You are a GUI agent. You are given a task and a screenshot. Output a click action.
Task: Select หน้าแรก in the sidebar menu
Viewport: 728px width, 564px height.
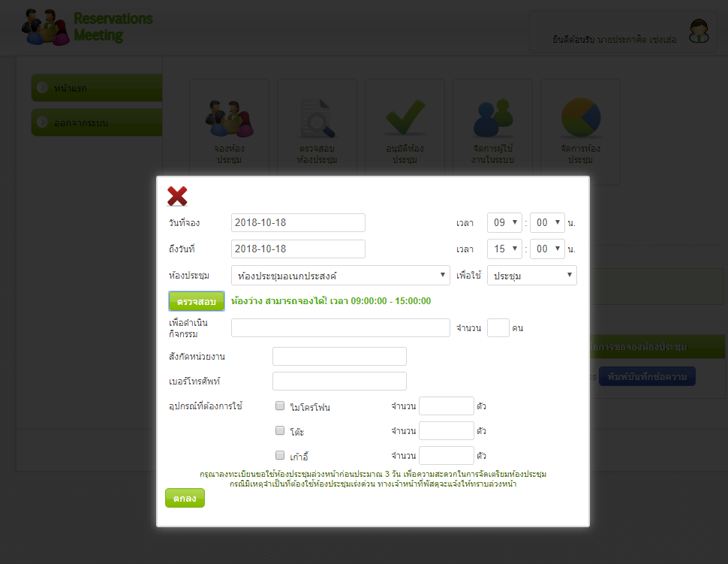(x=97, y=88)
